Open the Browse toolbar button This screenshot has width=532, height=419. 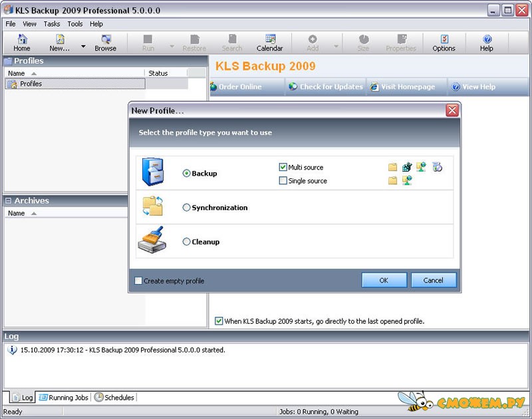(106, 43)
